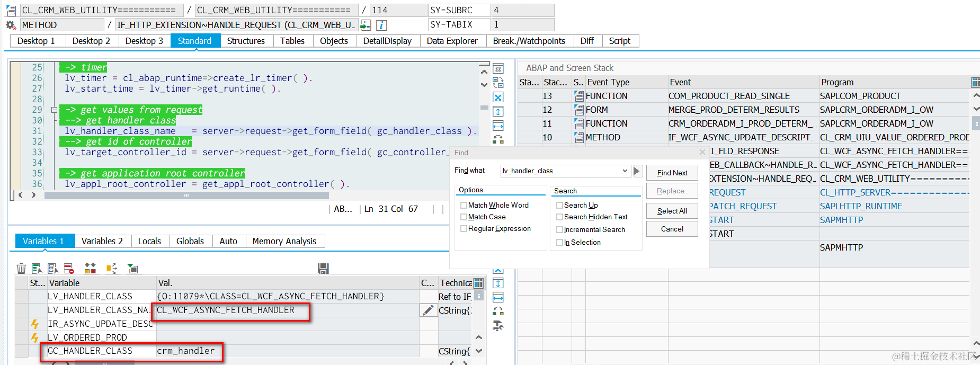This screenshot has width=980, height=365.
Task: Click the code editor horizontal scrollbar
Action: [186, 195]
